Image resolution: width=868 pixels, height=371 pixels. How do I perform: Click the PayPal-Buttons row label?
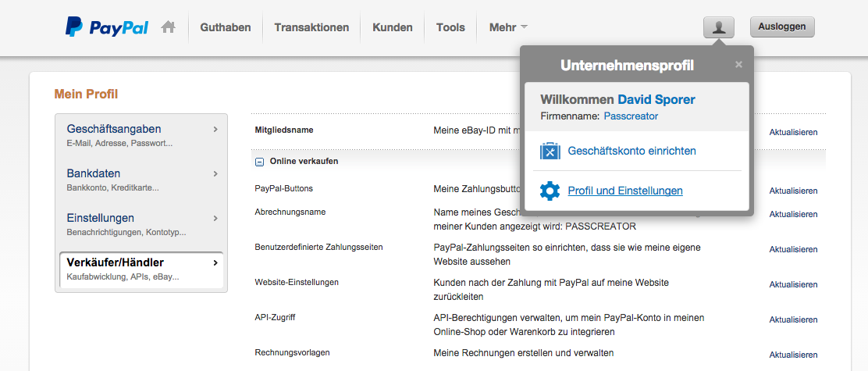coord(283,188)
